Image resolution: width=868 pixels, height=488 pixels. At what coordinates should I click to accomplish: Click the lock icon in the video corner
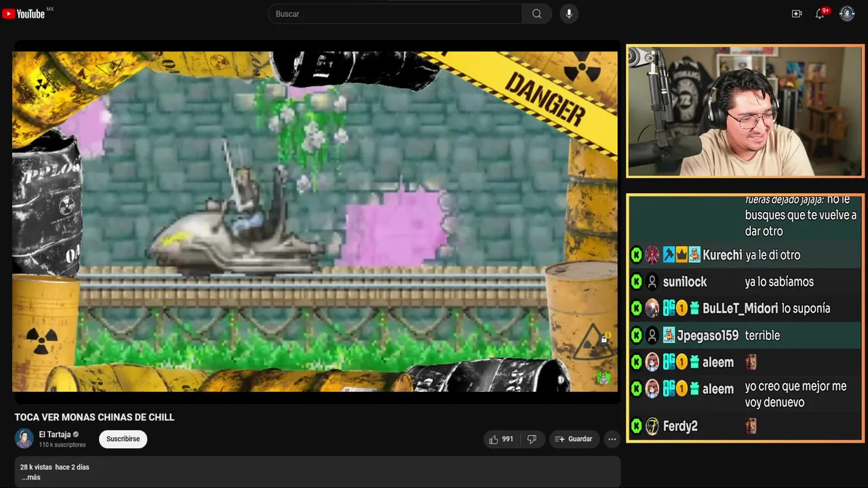click(604, 339)
